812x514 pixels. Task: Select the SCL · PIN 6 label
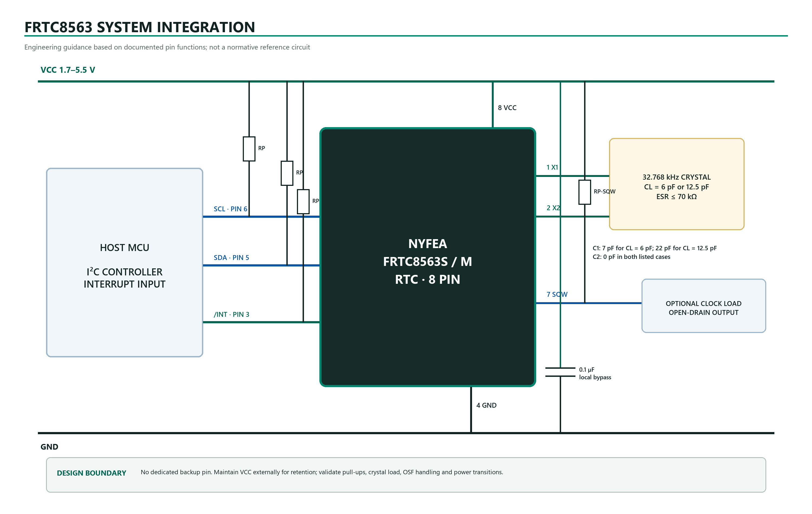pos(230,209)
